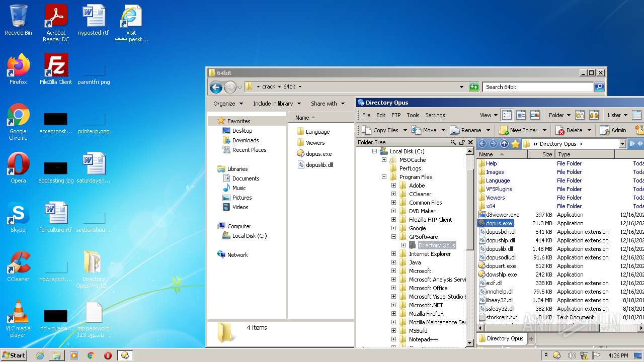This screenshot has height=362, width=644.
Task: Open the Delete dropdown arrow
Action: pyautogui.click(x=589, y=130)
